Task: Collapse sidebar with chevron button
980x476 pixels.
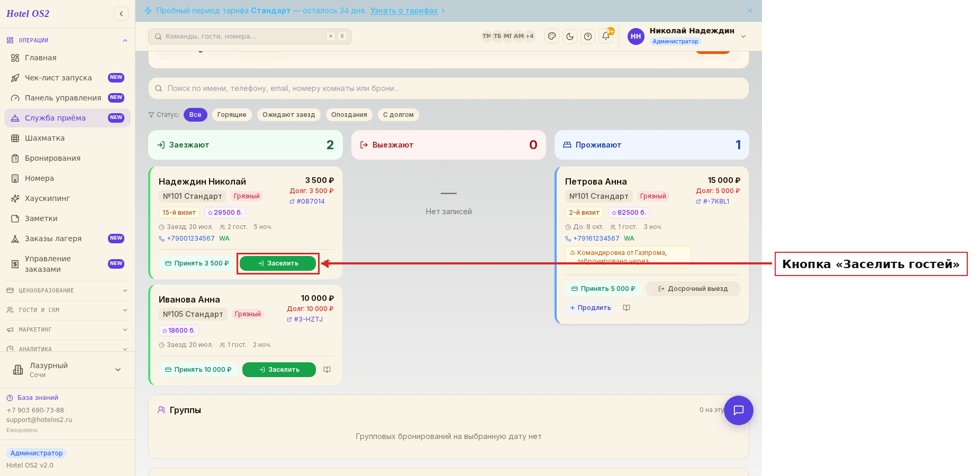Action: (x=121, y=14)
